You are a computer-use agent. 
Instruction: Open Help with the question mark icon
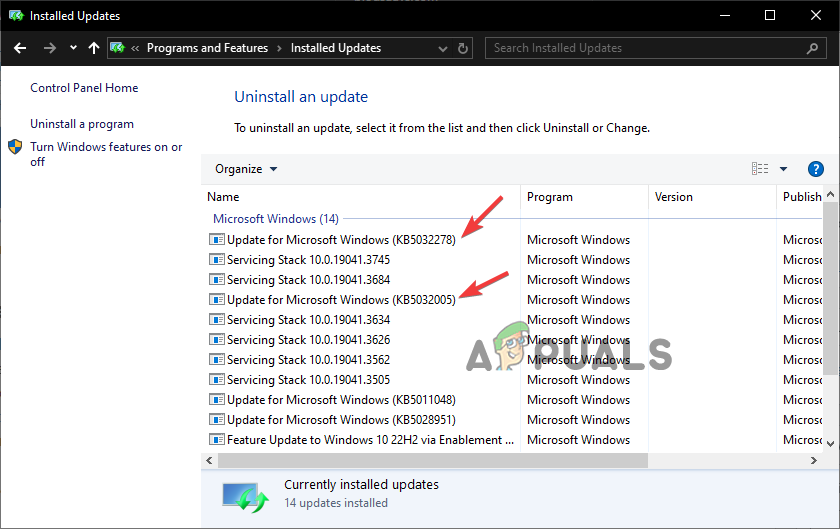click(x=815, y=169)
